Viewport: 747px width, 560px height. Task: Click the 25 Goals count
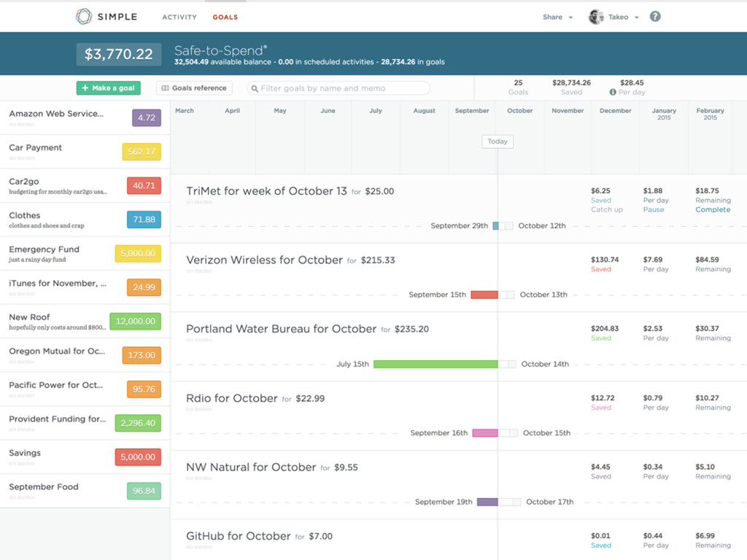point(518,87)
